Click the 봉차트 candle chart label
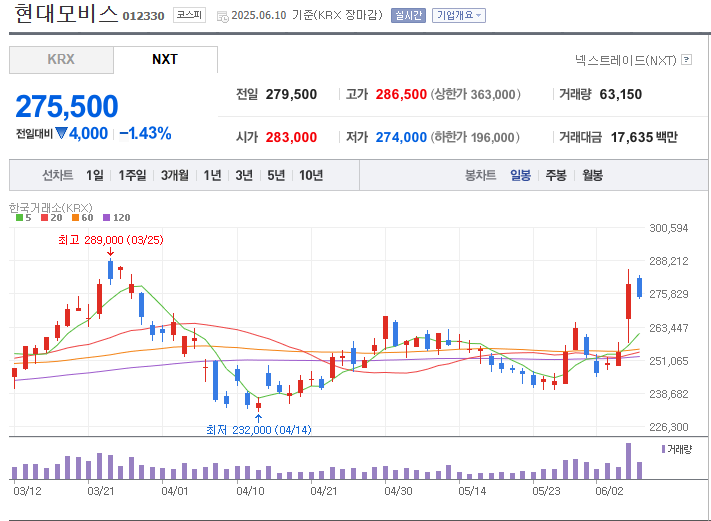 tap(480, 175)
